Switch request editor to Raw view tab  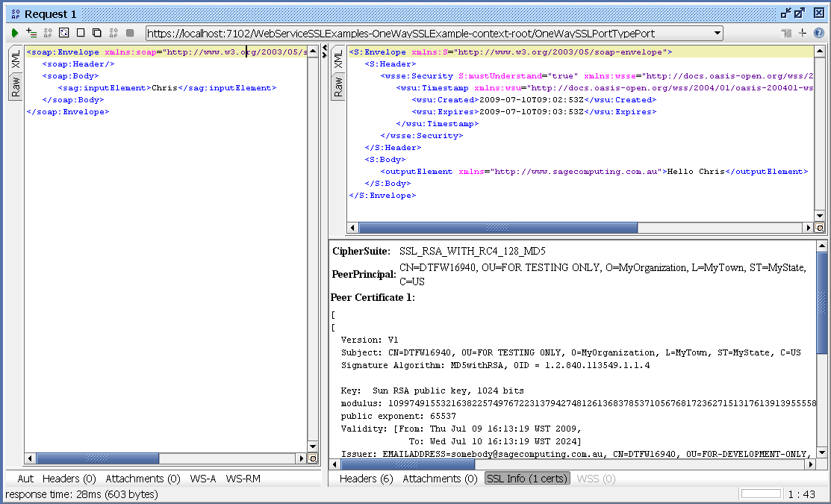(16, 87)
